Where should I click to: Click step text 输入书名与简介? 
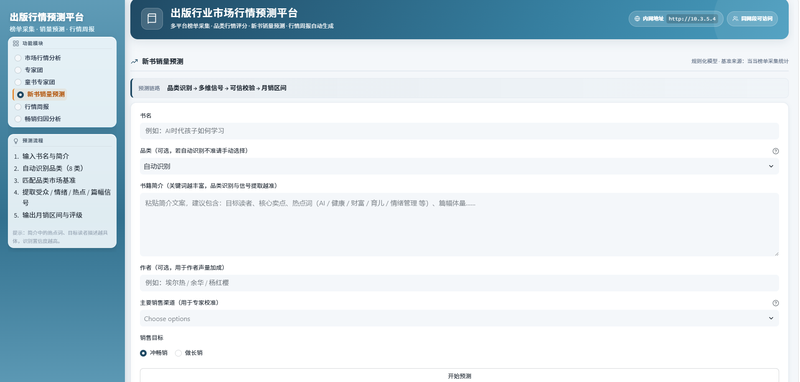46,156
